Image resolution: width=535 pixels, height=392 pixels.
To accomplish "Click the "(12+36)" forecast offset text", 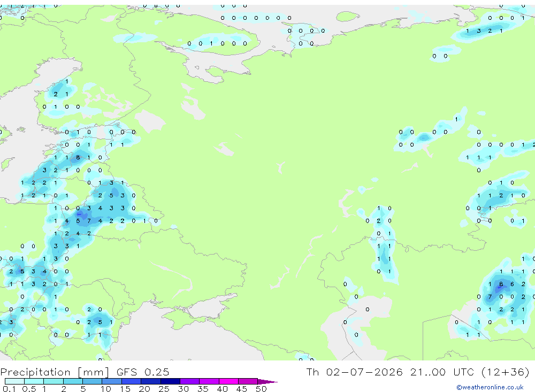I will [x=506, y=372].
